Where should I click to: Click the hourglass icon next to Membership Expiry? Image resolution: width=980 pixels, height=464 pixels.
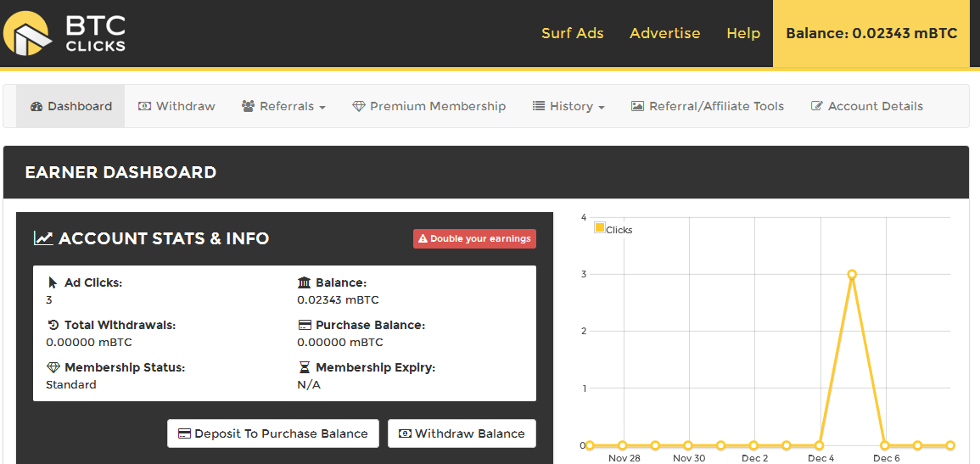pos(305,368)
